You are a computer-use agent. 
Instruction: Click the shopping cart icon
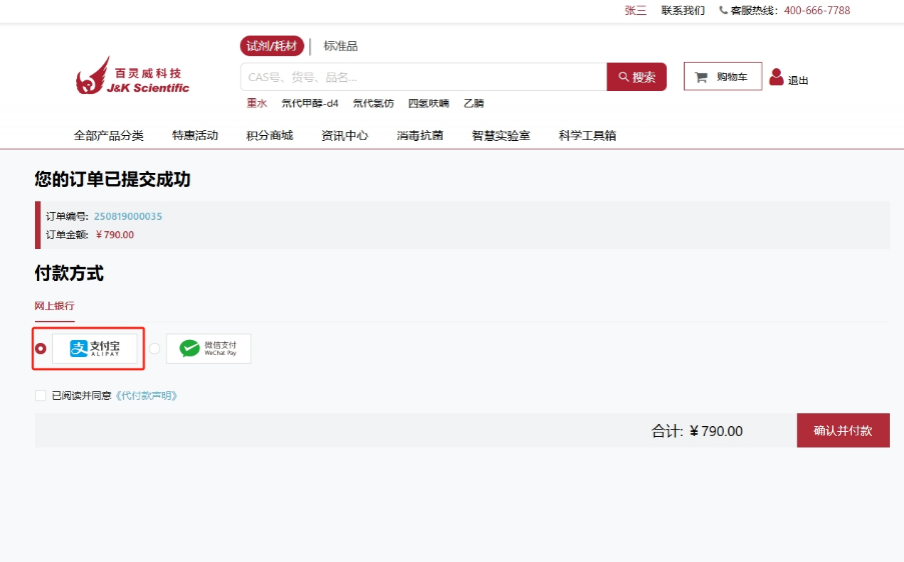tap(701, 77)
